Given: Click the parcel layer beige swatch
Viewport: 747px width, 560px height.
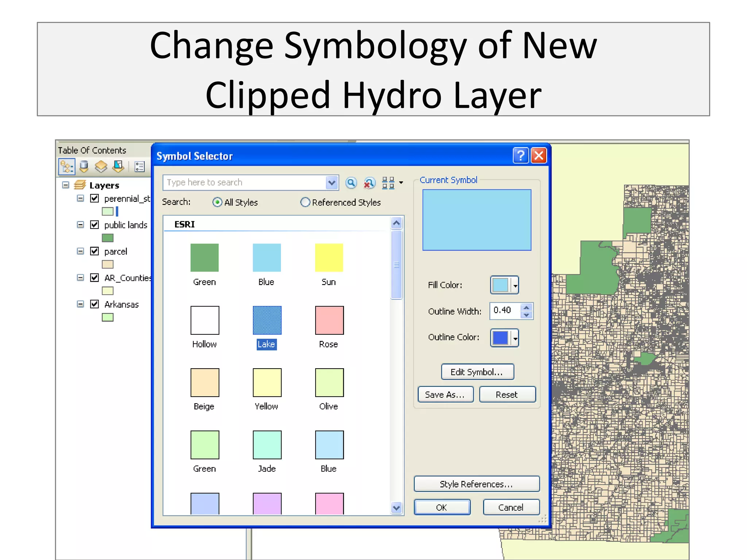Looking at the screenshot, I should [108, 264].
